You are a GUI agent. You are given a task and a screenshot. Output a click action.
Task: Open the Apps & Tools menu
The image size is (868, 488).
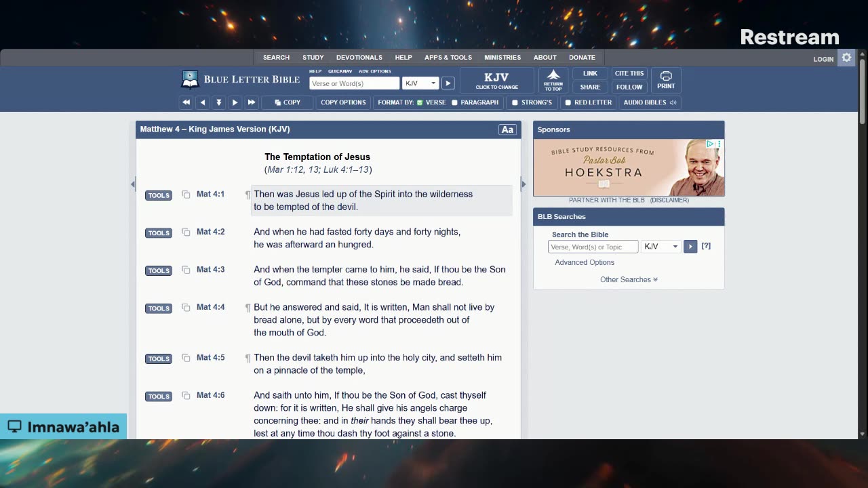(448, 58)
